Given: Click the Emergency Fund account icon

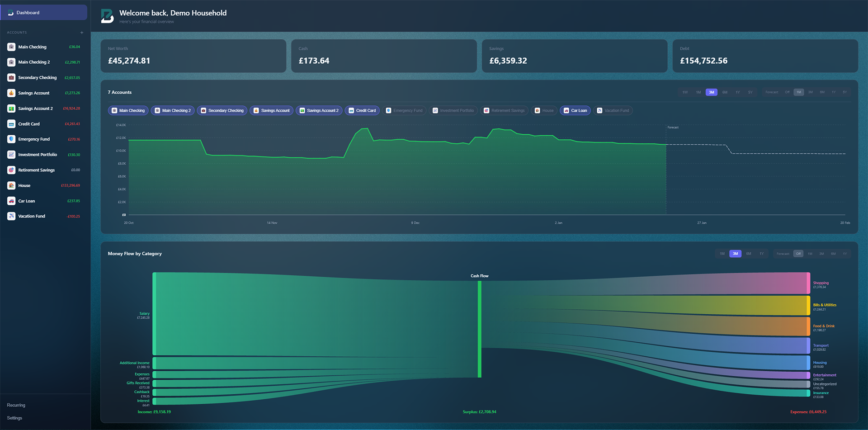Looking at the screenshot, I should pos(11,139).
